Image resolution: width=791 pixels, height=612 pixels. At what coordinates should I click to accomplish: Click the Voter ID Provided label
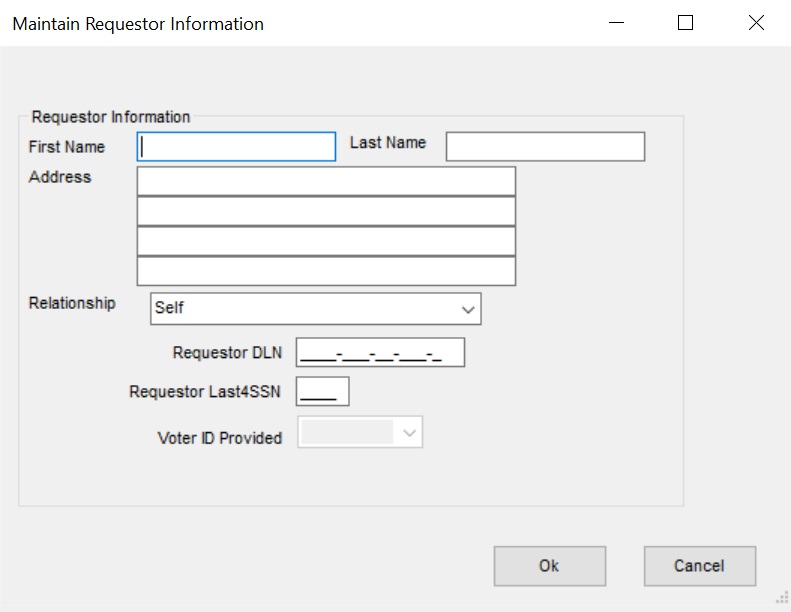220,438
